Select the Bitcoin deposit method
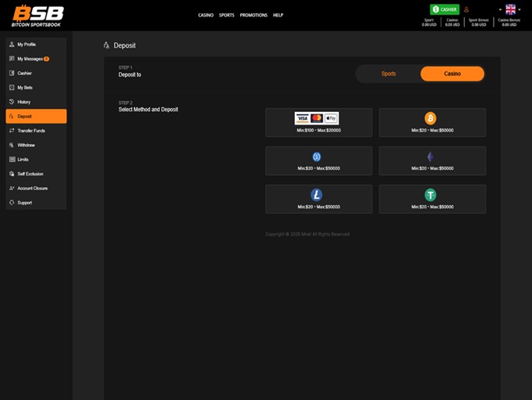This screenshot has height=400, width=532. tap(432, 122)
